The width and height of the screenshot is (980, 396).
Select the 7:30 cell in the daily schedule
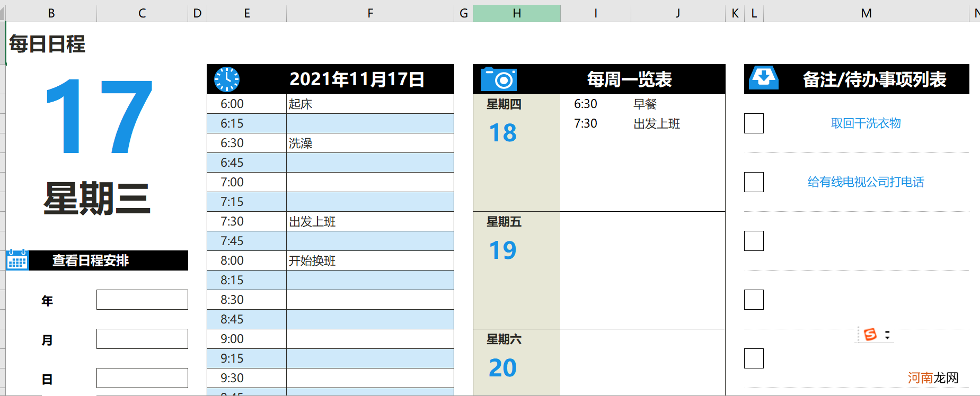247,221
